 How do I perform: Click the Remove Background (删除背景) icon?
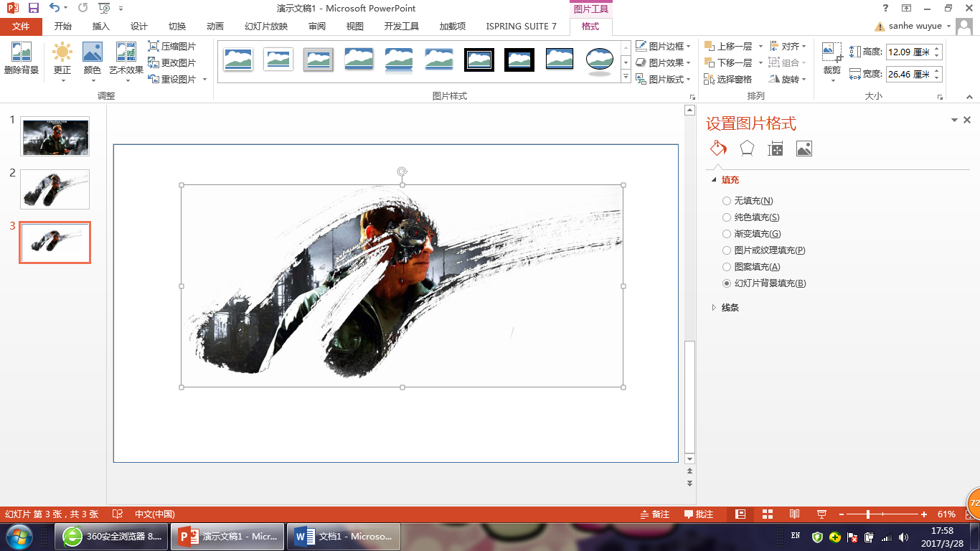pos(22,59)
